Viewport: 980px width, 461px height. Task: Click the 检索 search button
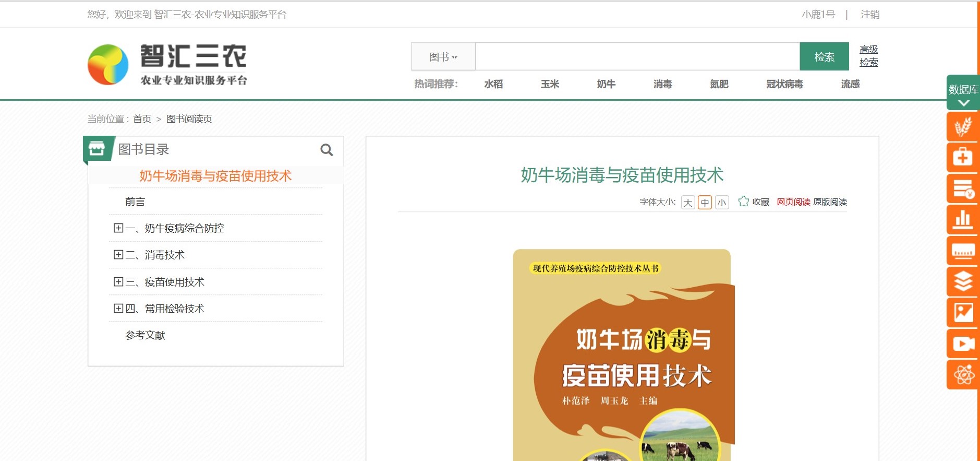(x=825, y=57)
